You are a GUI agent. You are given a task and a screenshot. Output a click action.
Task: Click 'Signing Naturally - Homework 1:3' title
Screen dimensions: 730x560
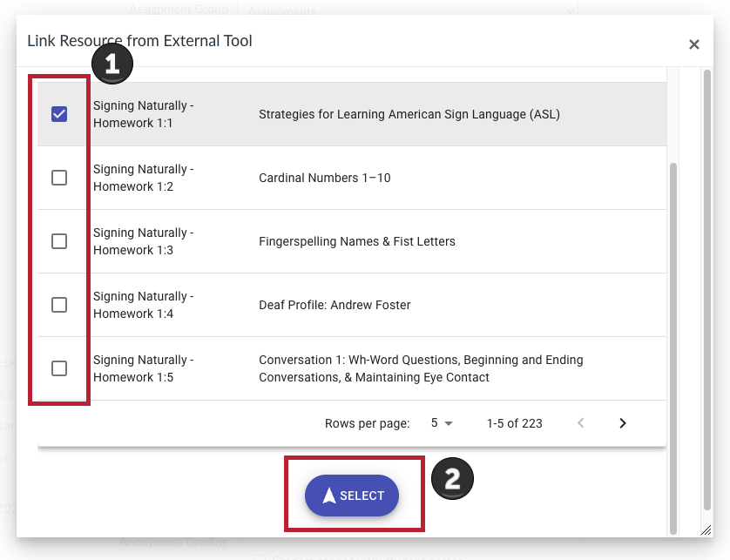[144, 241]
